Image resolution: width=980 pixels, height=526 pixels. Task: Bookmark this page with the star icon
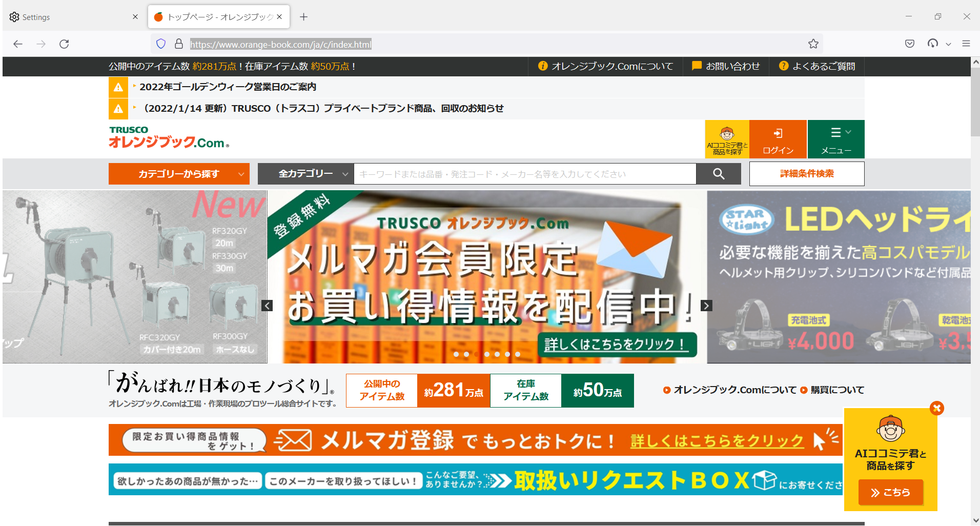[x=813, y=44]
